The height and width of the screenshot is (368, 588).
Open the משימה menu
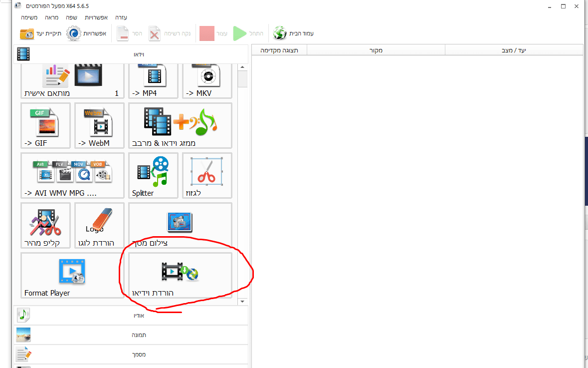click(x=29, y=17)
